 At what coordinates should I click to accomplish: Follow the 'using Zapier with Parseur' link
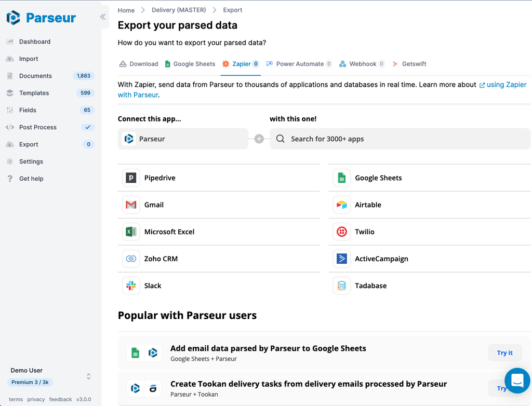point(503,84)
